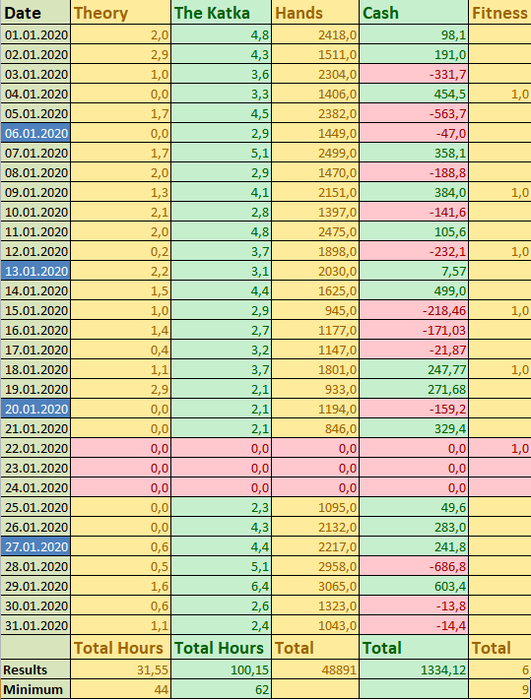The image size is (531, 700).
Task: Click the Theory column header
Action: (121, 12)
